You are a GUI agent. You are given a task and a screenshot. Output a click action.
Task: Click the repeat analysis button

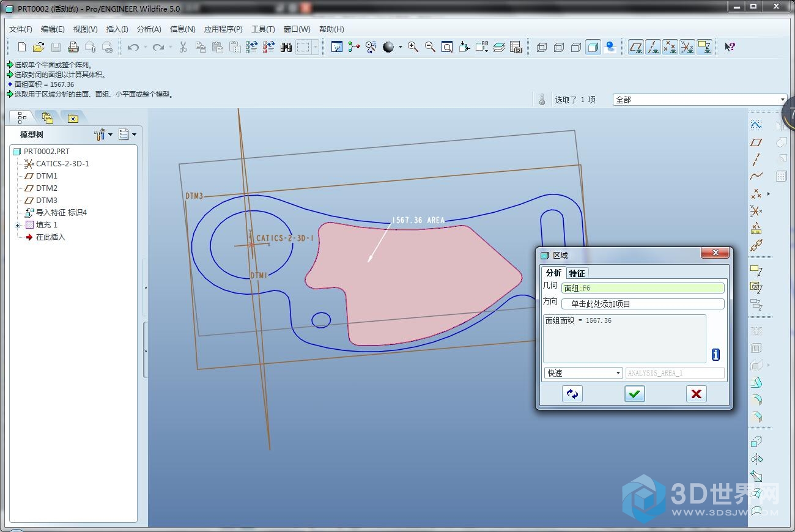click(x=572, y=394)
